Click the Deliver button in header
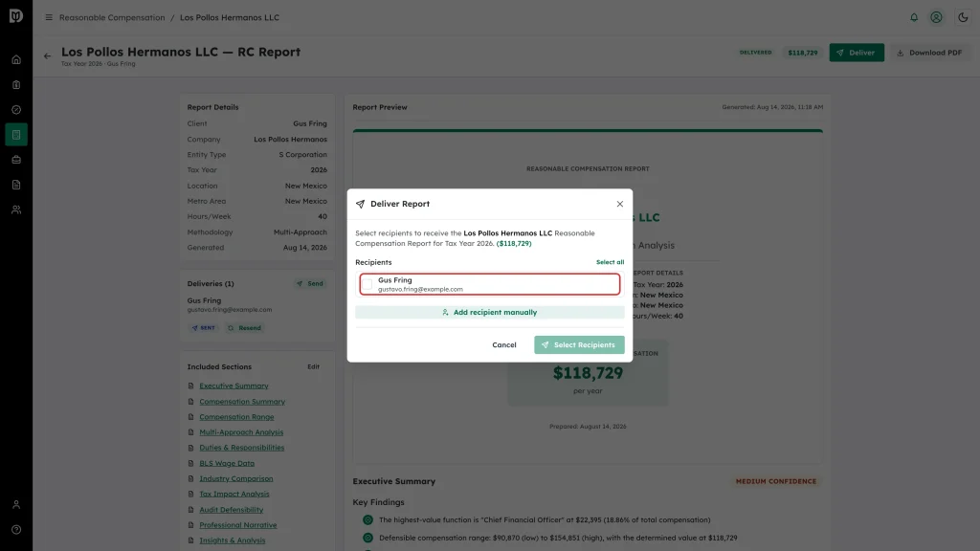Image resolution: width=980 pixels, height=551 pixels. point(857,53)
